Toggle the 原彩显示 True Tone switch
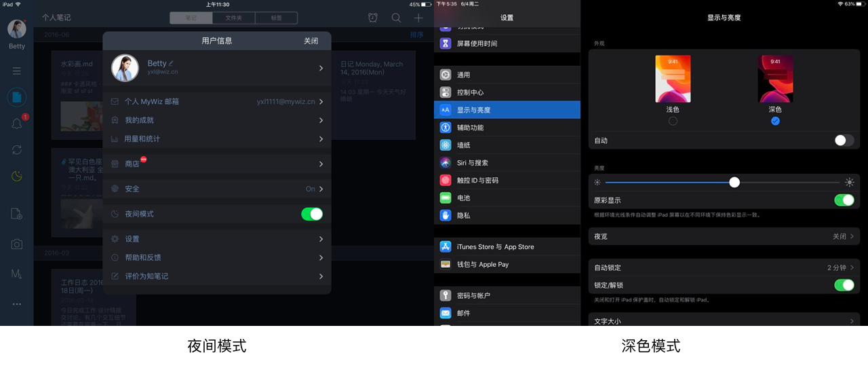This screenshot has width=868, height=368. 844,200
